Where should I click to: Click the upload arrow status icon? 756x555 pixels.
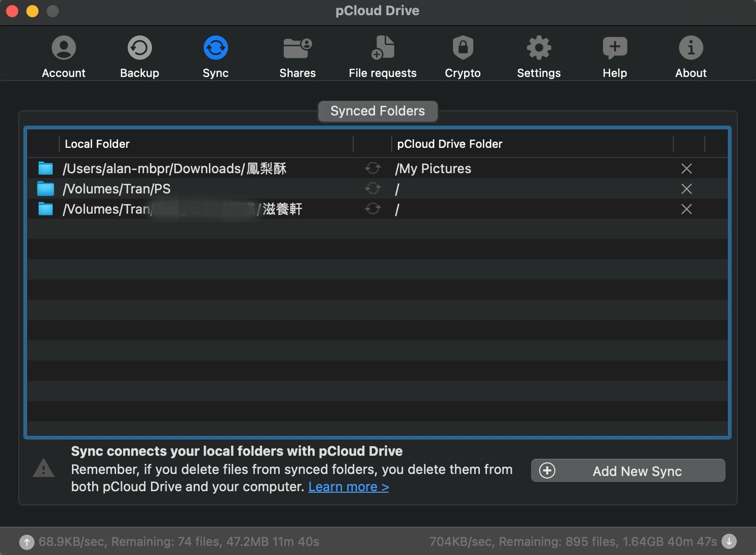point(27,542)
